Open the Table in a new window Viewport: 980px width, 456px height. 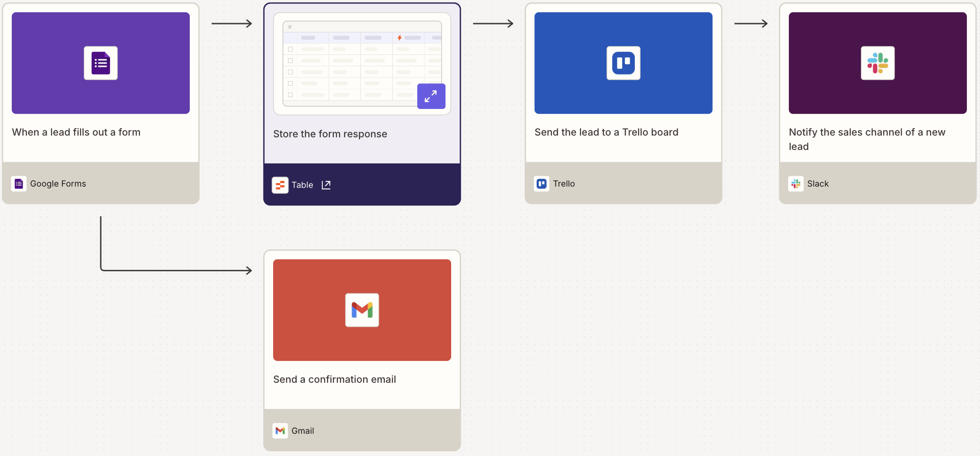tap(326, 185)
